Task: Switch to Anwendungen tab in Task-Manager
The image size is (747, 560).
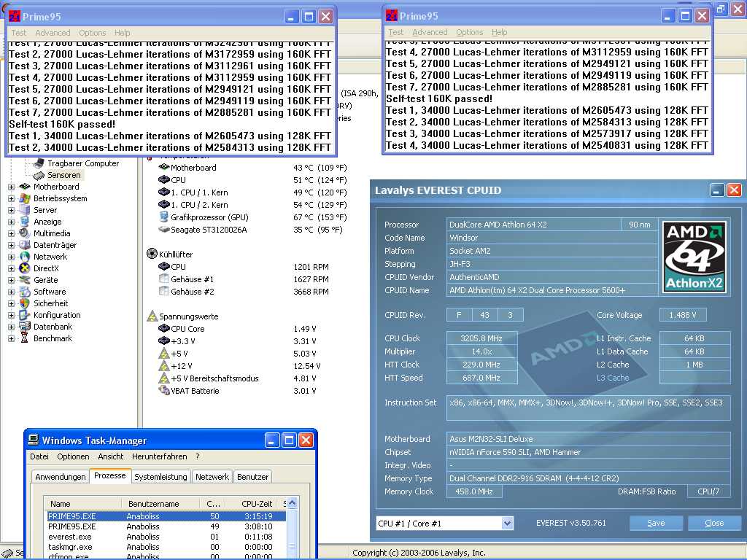Action: pyautogui.click(x=61, y=477)
